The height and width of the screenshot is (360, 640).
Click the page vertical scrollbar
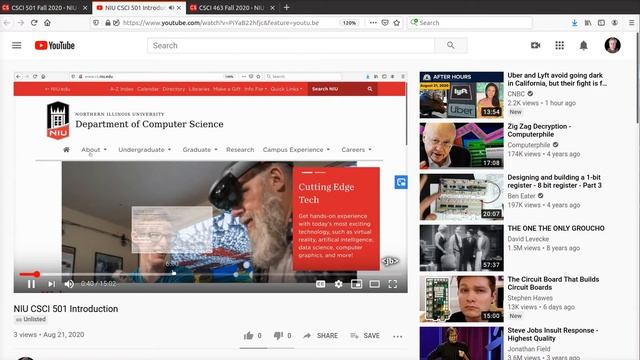point(637,78)
